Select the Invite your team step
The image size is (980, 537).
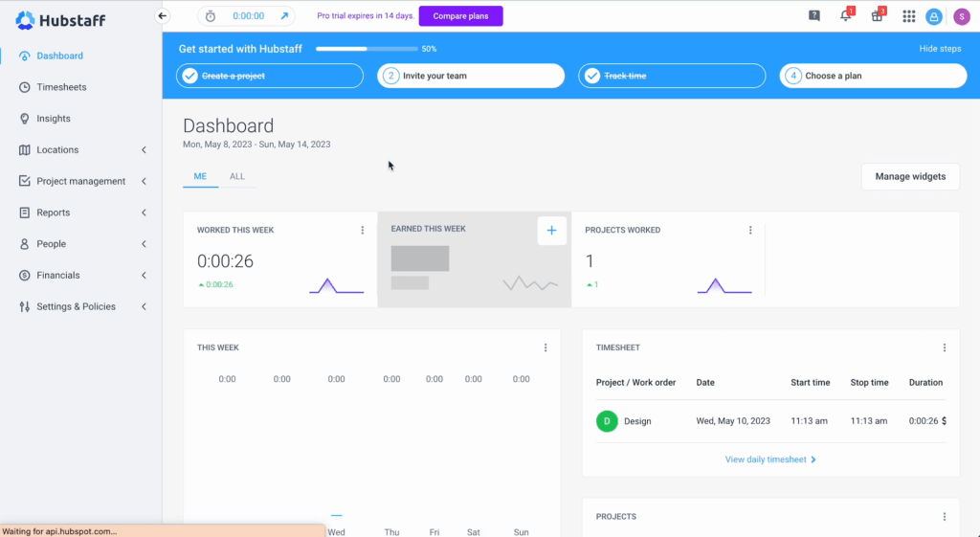point(471,76)
